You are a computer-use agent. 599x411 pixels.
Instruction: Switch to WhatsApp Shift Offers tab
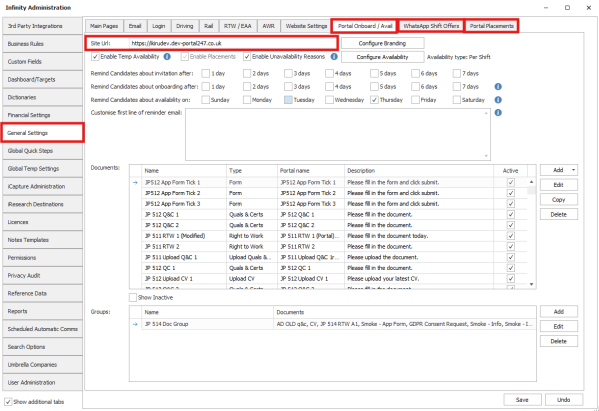(x=431, y=26)
